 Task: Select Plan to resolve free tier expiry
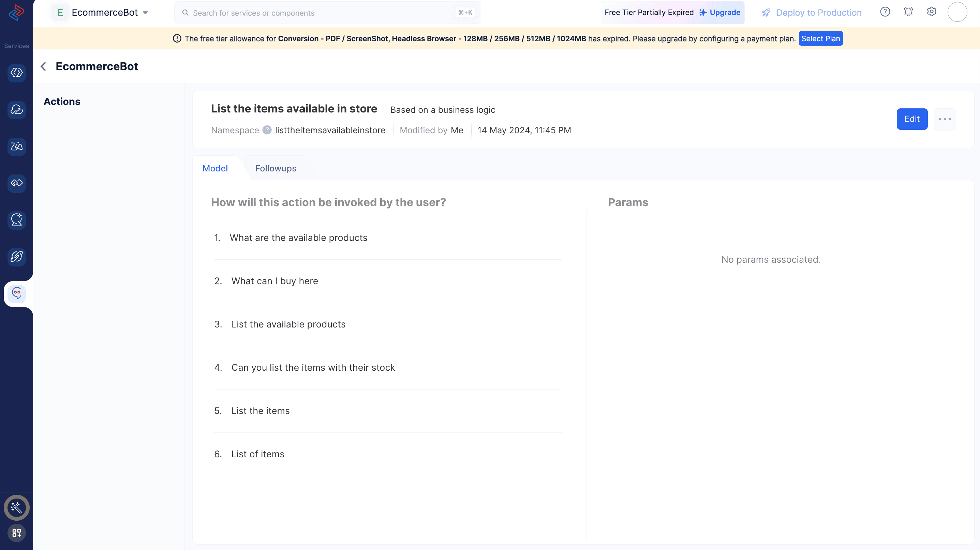pyautogui.click(x=820, y=38)
